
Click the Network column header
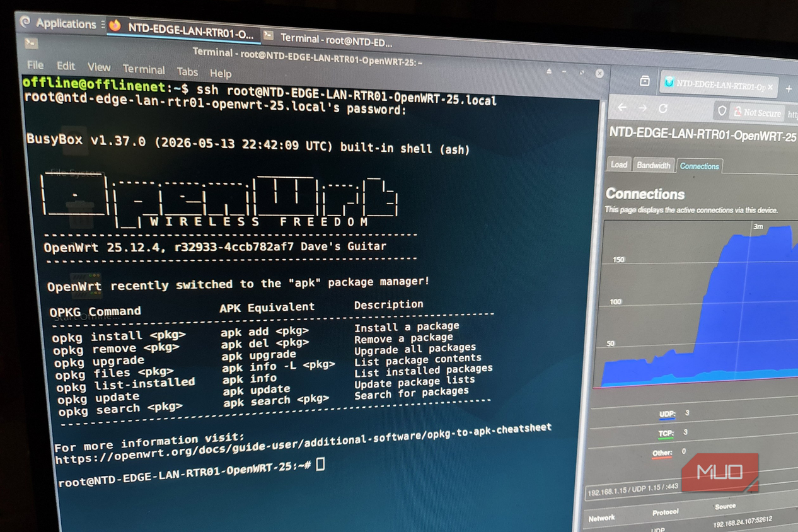(x=601, y=518)
